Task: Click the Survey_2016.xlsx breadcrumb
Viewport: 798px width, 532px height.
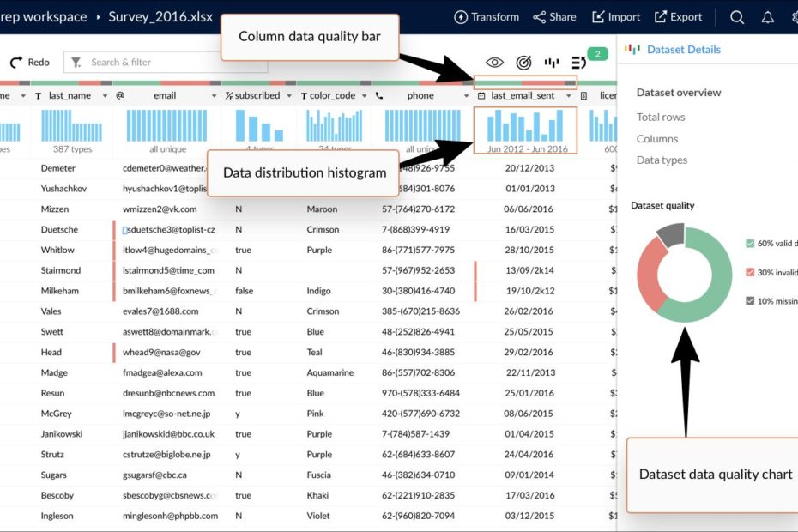Action: click(x=160, y=17)
